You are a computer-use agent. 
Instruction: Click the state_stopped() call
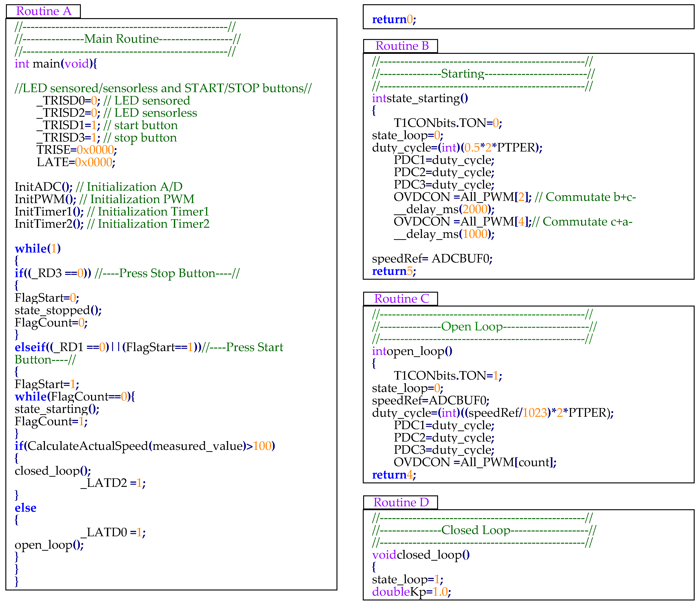[58, 310]
